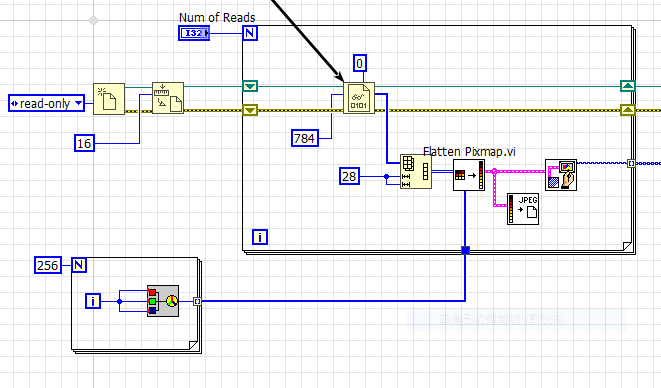Click the teal right shift register terminal
The height and width of the screenshot is (388, 661).
628,86
